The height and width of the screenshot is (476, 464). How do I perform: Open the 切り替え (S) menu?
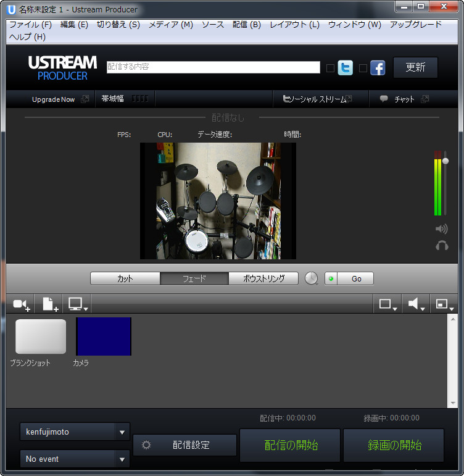118,25
